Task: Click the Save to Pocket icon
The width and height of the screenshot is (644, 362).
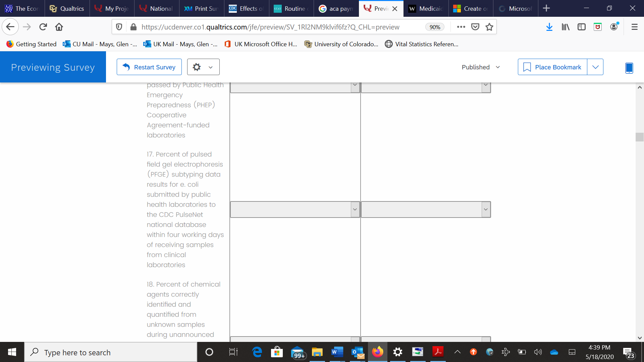Action: pos(475,27)
